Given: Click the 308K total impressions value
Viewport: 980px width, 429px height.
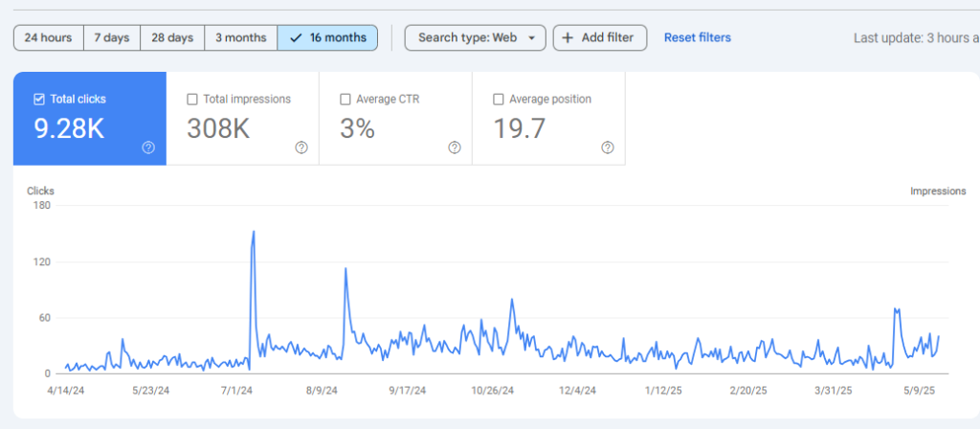Looking at the screenshot, I should 218,128.
